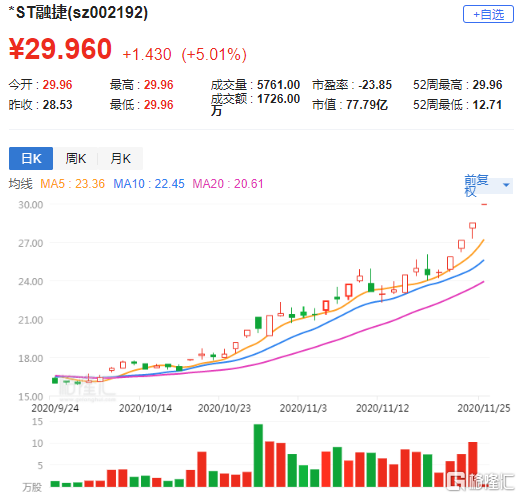This screenshot has width=521, height=498.
Task: Add stock via +自选 button
Action: [x=488, y=14]
